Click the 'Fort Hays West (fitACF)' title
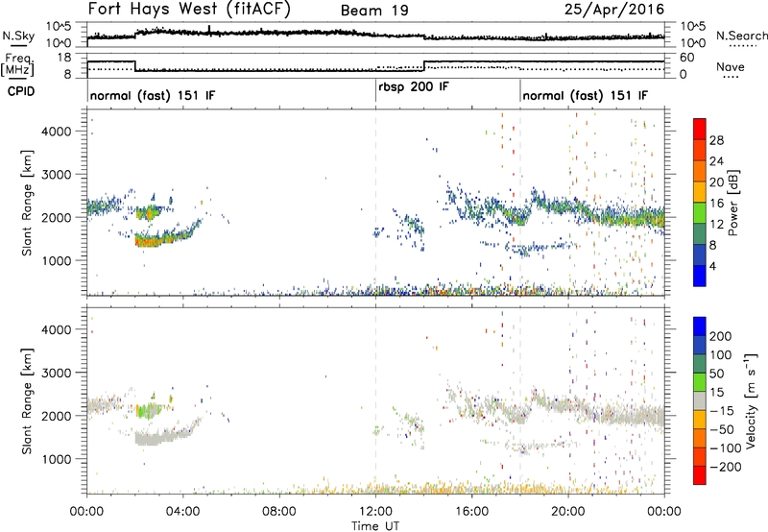 [x=189, y=10]
